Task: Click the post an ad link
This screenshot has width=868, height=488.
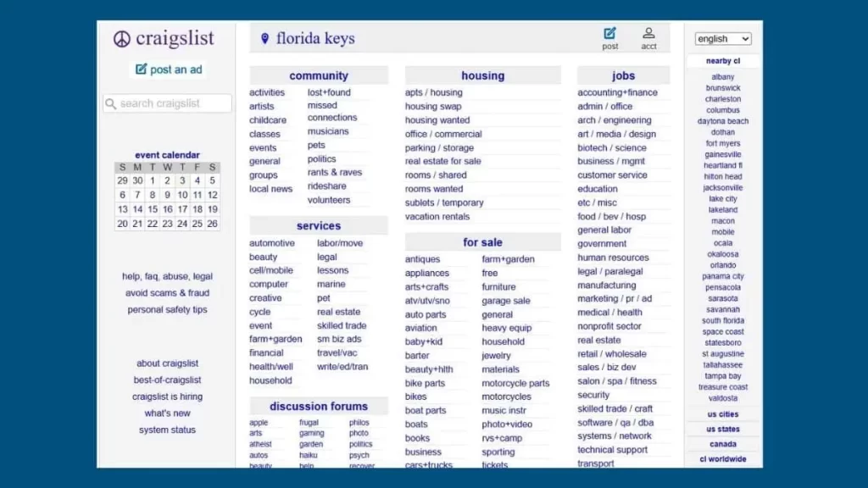Action: 175,69
